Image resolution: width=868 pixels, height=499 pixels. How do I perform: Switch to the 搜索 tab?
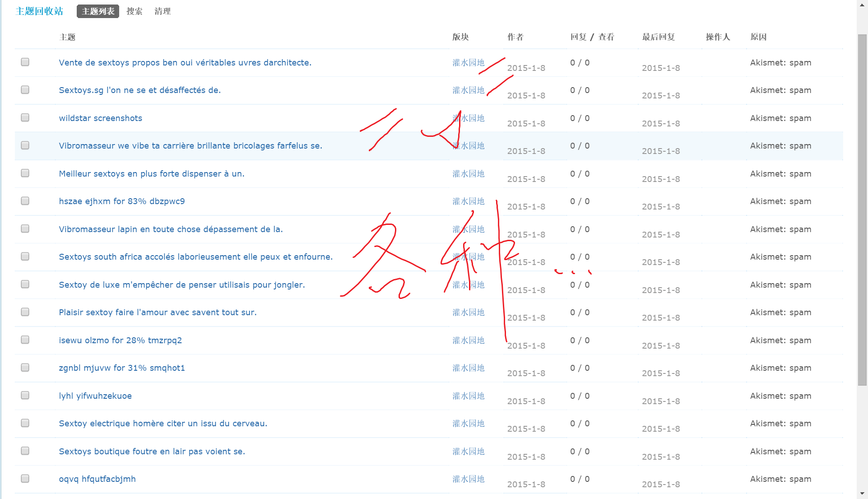click(134, 11)
